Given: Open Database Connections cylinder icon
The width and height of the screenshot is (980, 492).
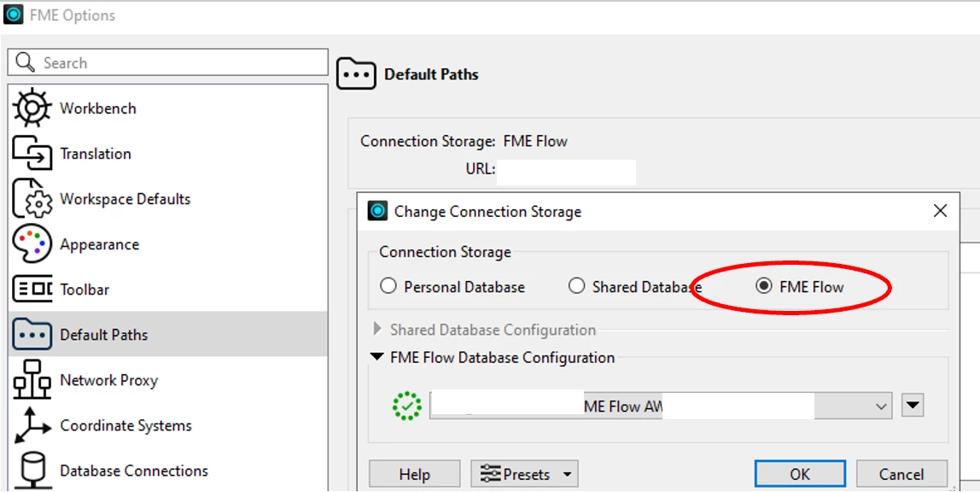Looking at the screenshot, I should 32,471.
